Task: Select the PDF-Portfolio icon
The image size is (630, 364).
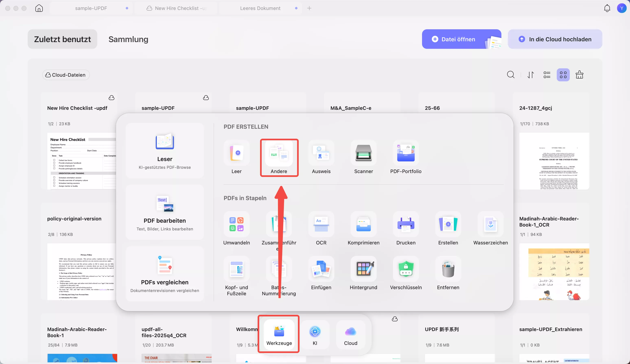Action: [x=406, y=153]
